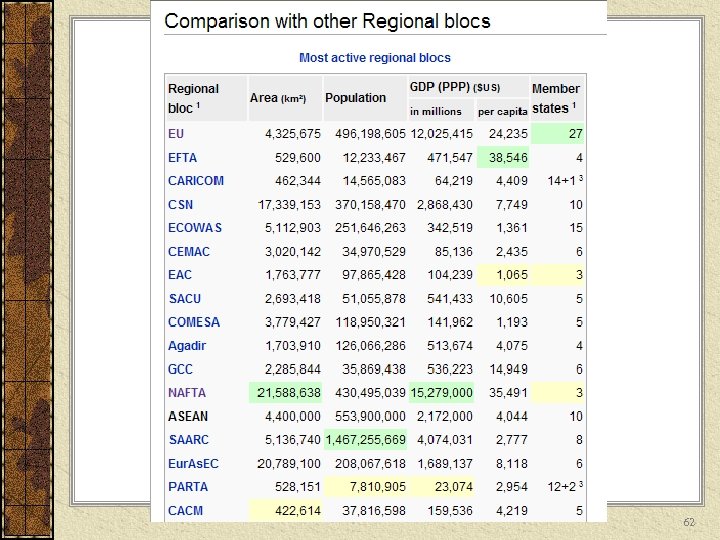Viewport: 720px width, 540px height.
Task: Open the EFTA link
Action: point(182,157)
